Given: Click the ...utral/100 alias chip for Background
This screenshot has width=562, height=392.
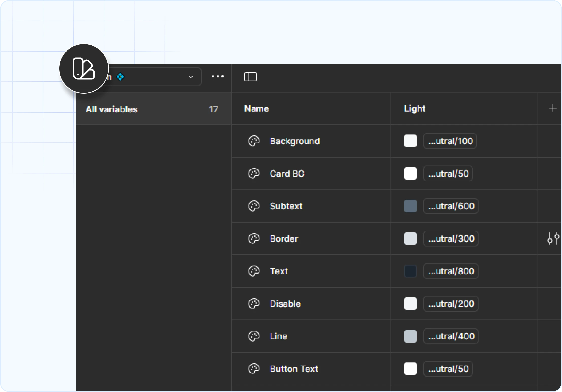Looking at the screenshot, I should 450,141.
